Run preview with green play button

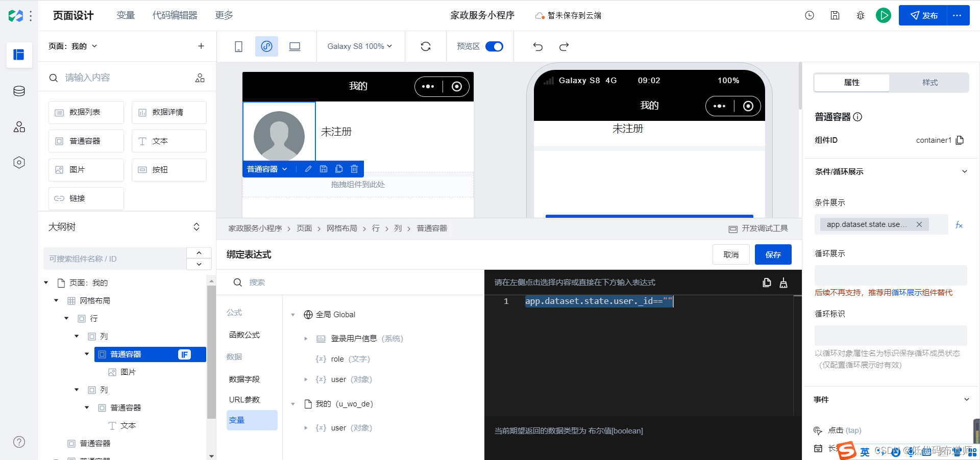pyautogui.click(x=884, y=15)
